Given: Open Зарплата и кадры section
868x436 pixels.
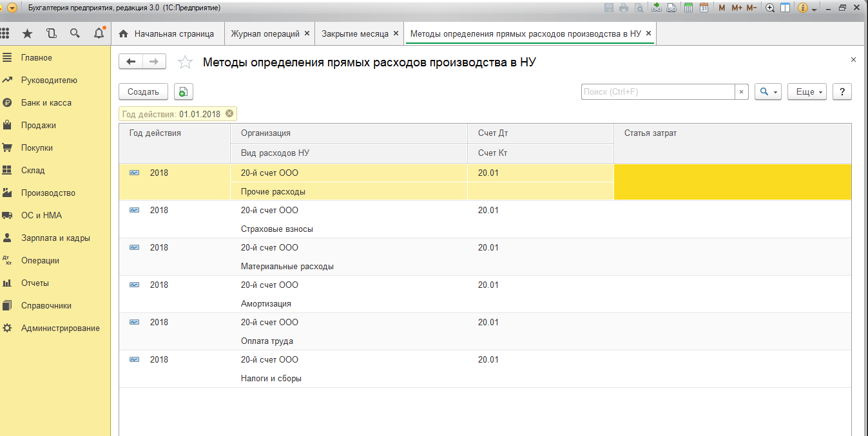Looking at the screenshot, I should point(55,238).
